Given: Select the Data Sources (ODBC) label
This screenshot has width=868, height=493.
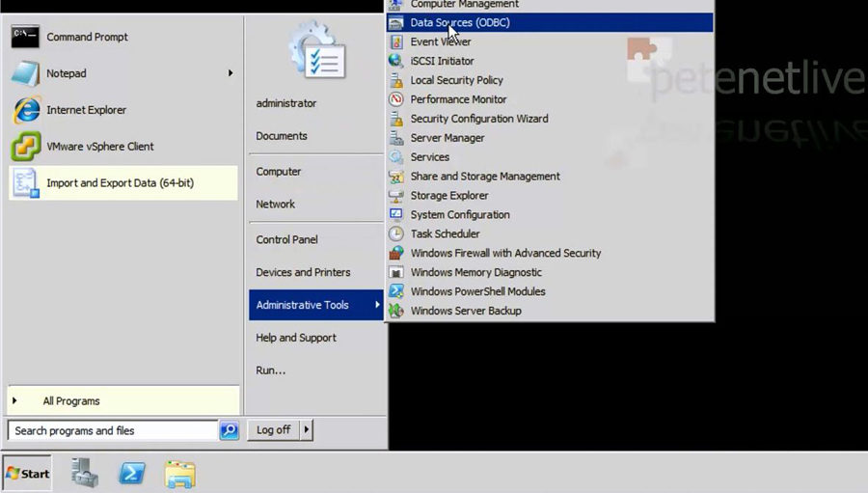Looking at the screenshot, I should coord(460,23).
